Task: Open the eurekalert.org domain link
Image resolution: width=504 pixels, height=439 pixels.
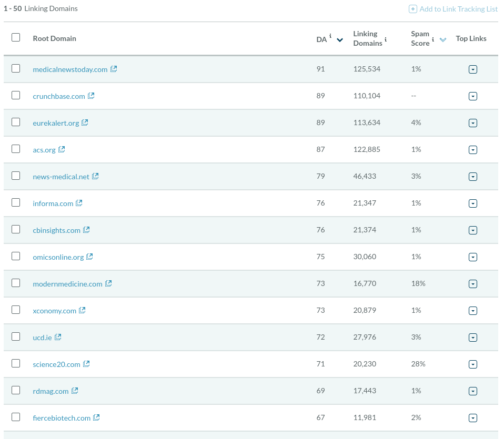Action: [x=56, y=123]
